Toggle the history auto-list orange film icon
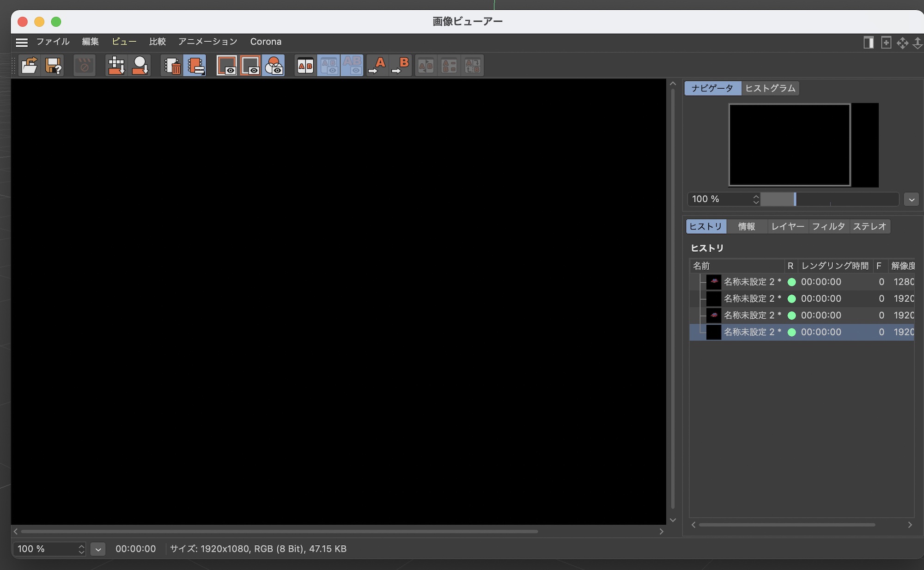 point(195,66)
